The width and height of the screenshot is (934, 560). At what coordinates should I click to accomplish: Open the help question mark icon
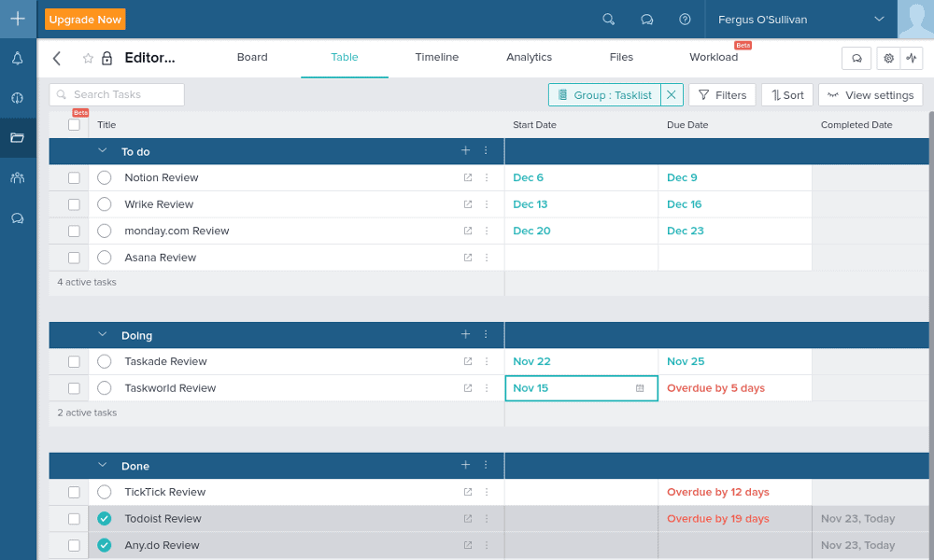pos(685,19)
